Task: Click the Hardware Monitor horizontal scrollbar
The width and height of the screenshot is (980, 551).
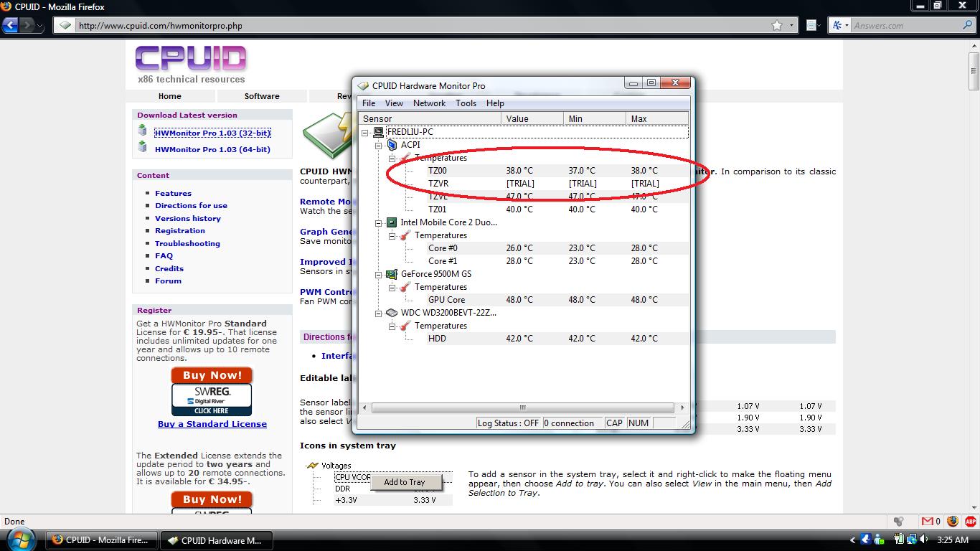Action: [523, 408]
